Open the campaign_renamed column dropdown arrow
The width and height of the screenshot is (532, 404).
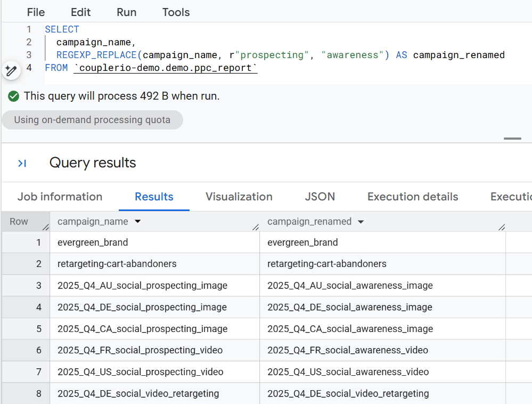[x=361, y=222]
